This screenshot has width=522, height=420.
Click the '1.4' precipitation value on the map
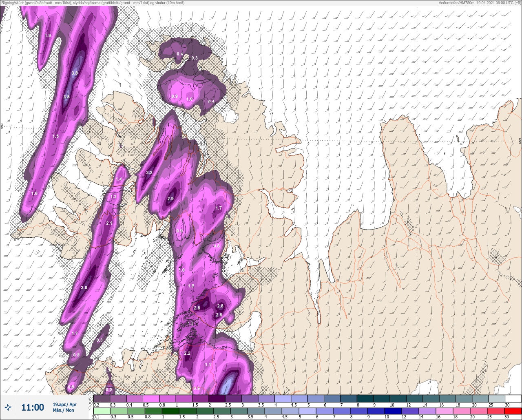tap(119, 179)
